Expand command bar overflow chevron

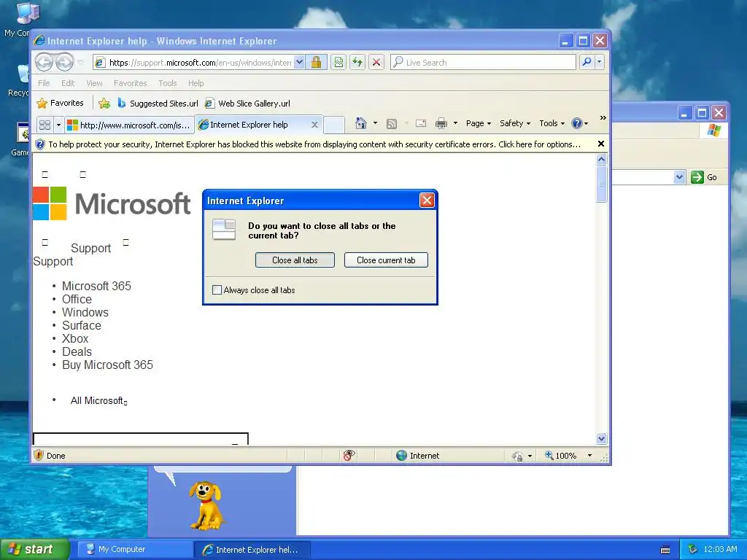pyautogui.click(x=603, y=117)
